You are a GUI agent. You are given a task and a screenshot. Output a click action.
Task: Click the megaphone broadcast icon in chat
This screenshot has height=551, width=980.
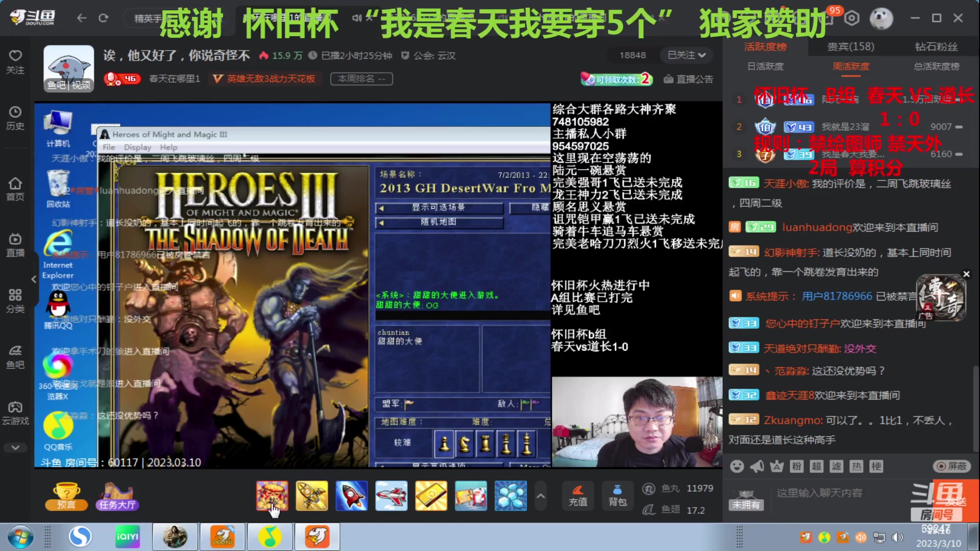point(757,466)
